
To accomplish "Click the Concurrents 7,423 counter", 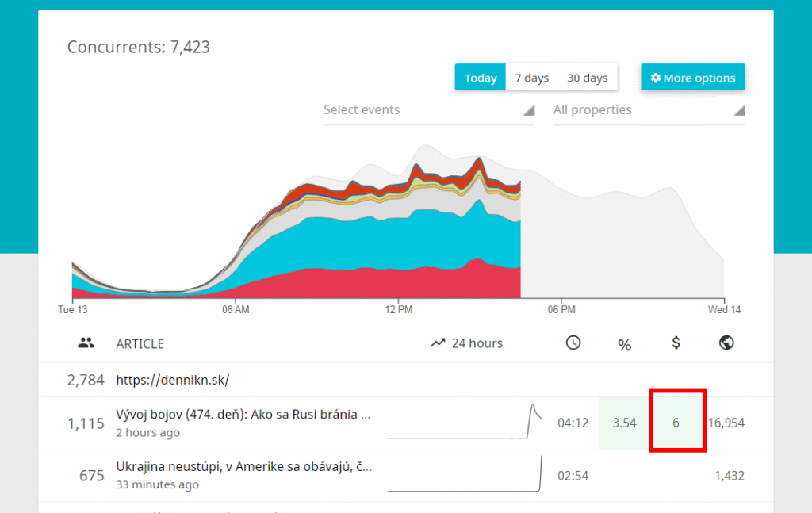I will click(138, 47).
